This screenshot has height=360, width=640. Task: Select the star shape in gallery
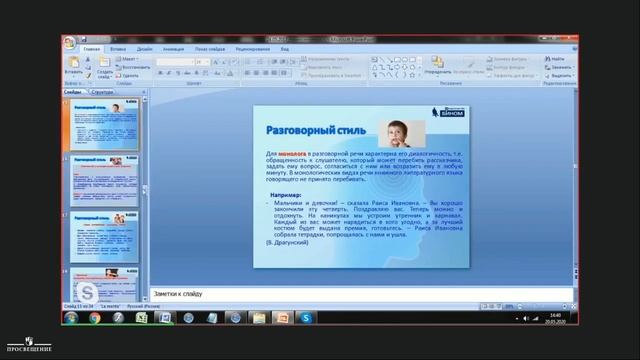412,75
